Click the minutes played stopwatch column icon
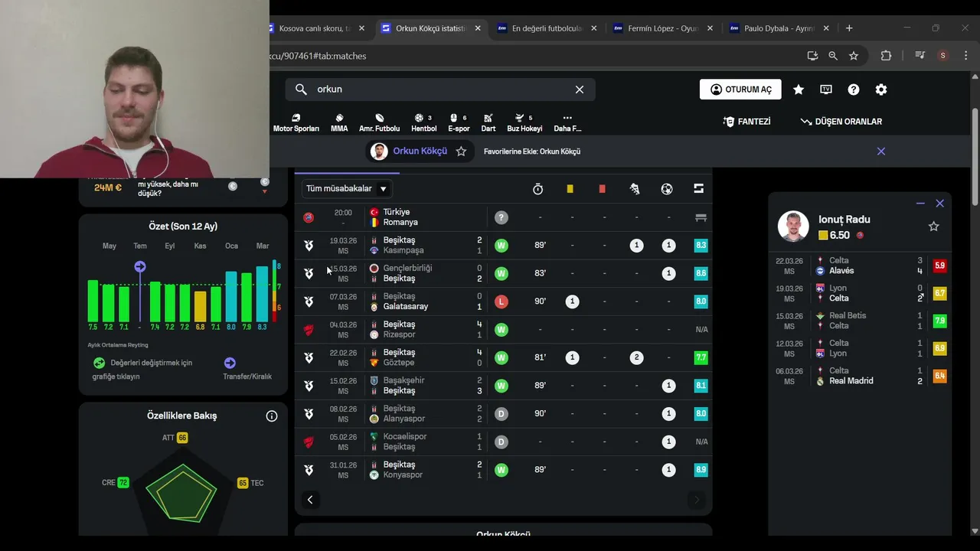This screenshot has width=980, height=551. (537, 189)
